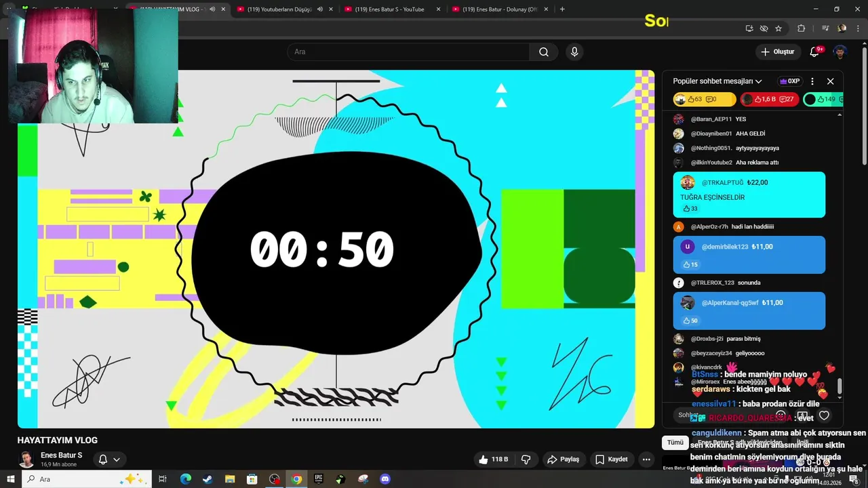Open Chrome media control icon

pos(825,28)
